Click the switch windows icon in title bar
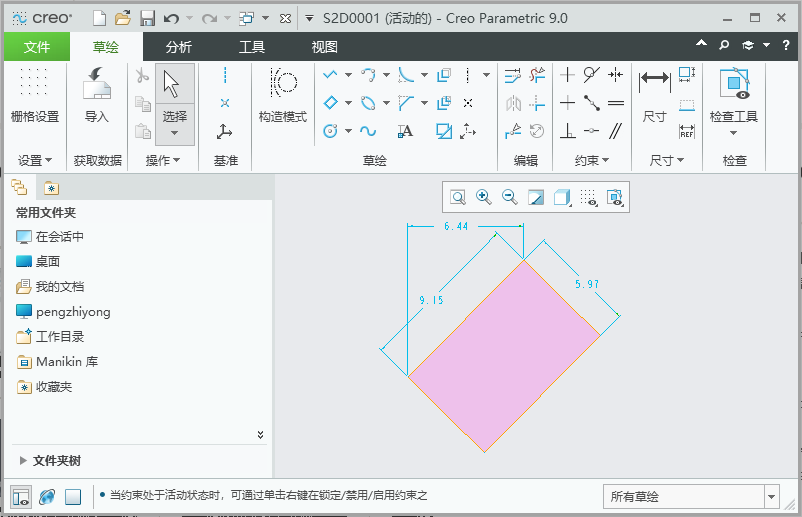 point(247,18)
